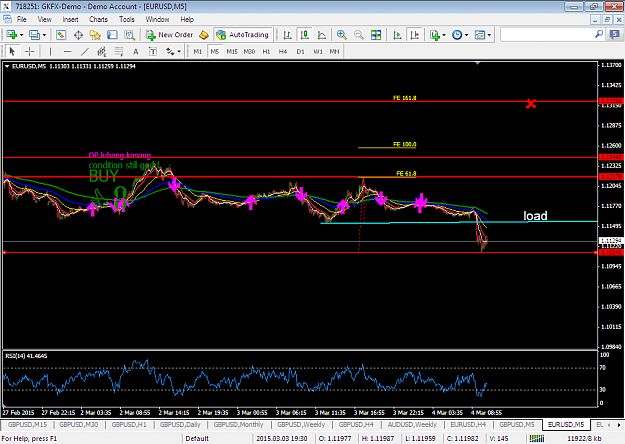Viewport: 625px width, 444px height.
Task: Click the EURUSD,M5 chart title triangle
Action: click(7, 66)
